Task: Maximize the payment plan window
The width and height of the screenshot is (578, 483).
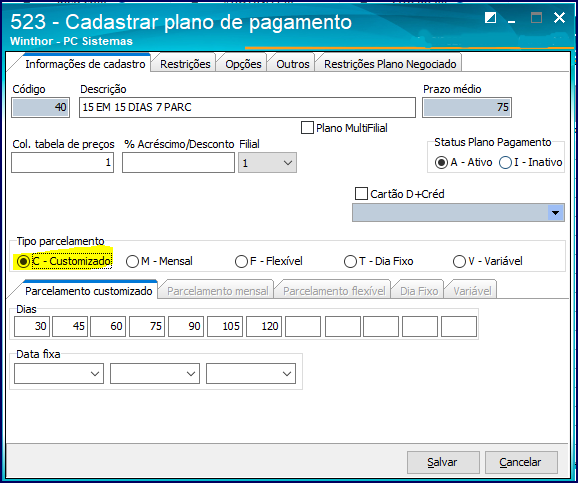Action: tap(536, 18)
